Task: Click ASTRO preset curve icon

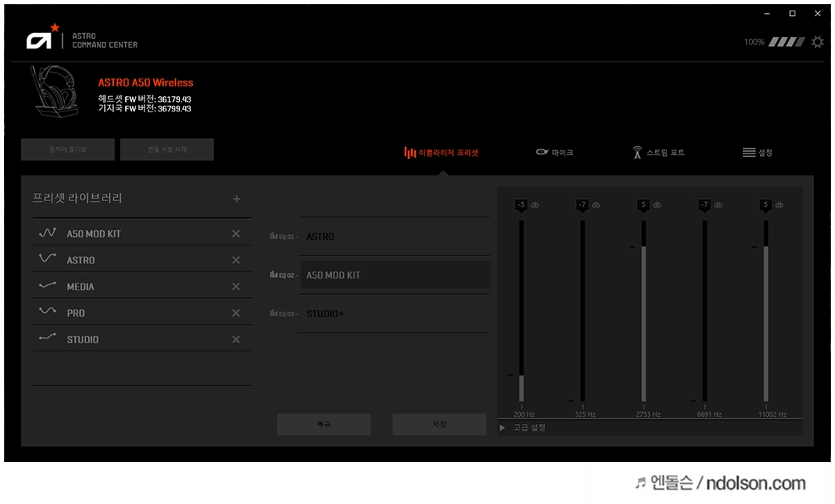Action: (48, 258)
